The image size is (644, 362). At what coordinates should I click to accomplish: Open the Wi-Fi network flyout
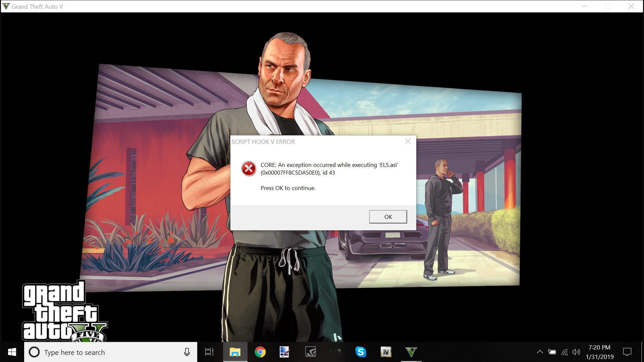565,352
